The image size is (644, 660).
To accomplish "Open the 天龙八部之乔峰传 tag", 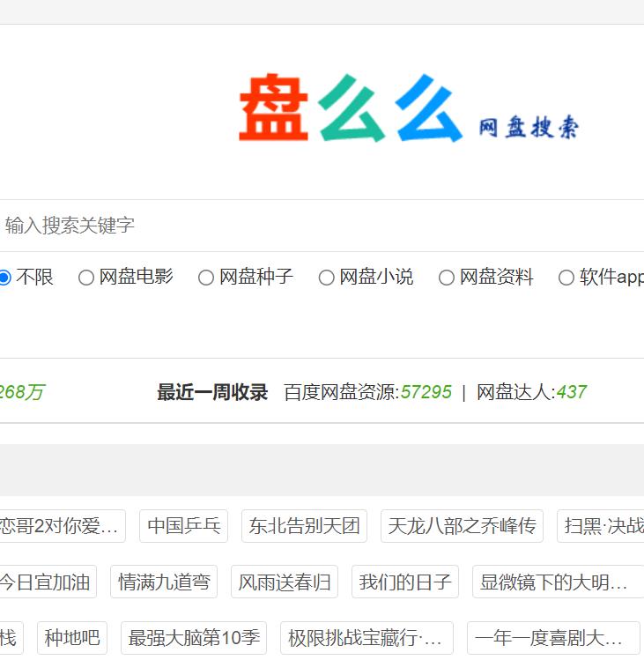I will 463,526.
